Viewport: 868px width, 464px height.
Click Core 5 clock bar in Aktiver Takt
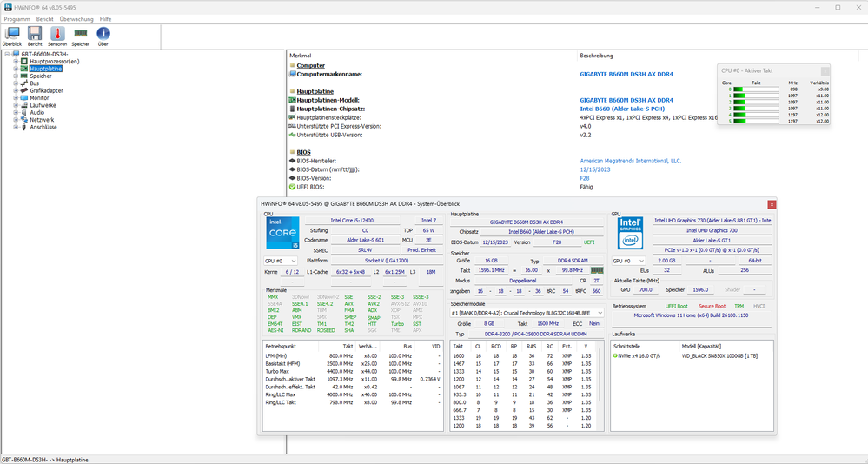point(756,122)
